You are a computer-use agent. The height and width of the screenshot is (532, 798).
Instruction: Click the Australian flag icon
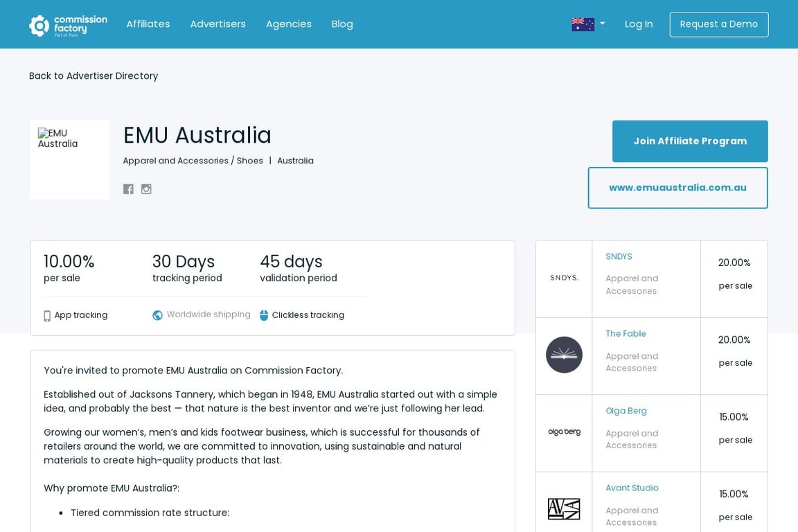coord(583,24)
